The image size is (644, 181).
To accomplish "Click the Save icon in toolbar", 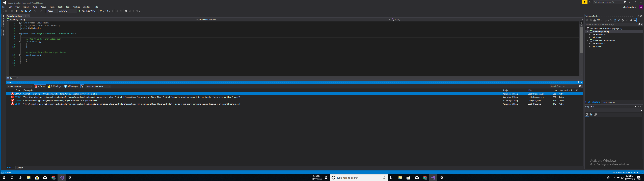I will pyautogui.click(x=26, y=11).
